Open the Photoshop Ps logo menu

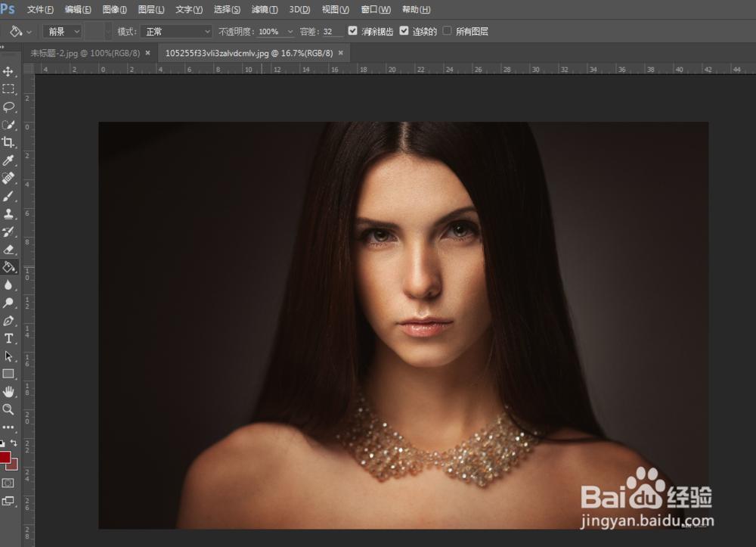8,8
